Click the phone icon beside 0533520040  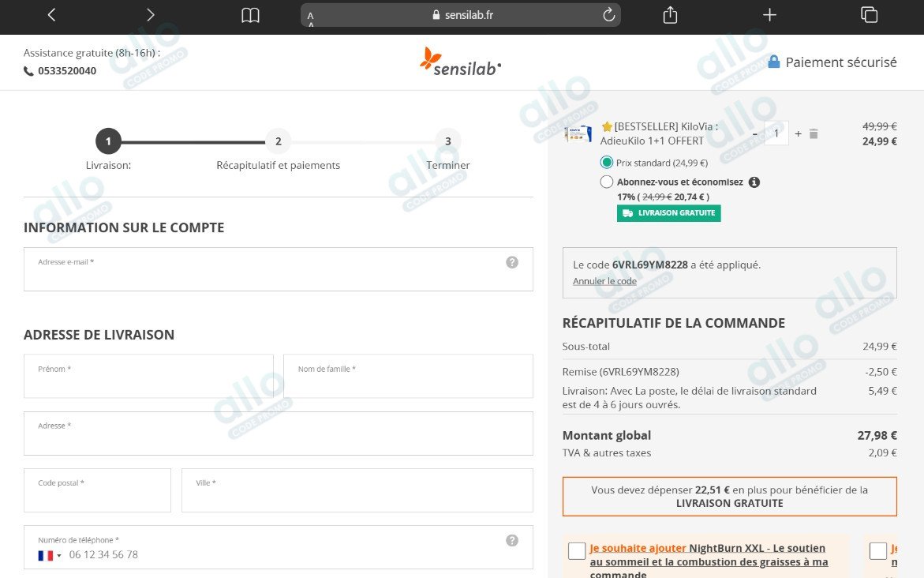[28, 71]
